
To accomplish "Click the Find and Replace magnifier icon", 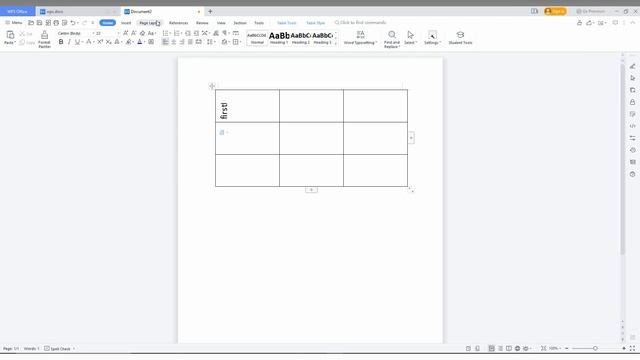I will pyautogui.click(x=392, y=35).
